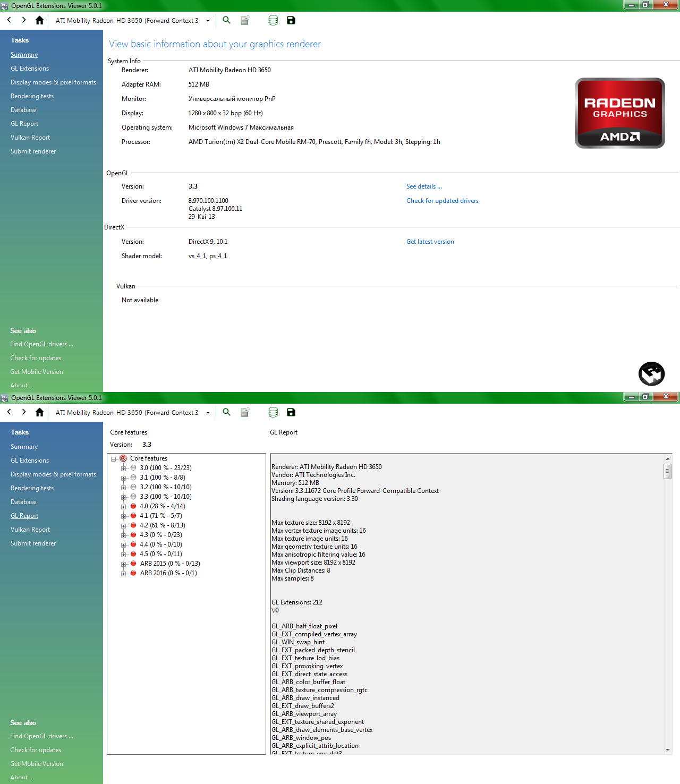This screenshot has width=680, height=784.
Task: Expand the 3.0 (100 % - 23/23) node
Action: pyautogui.click(x=123, y=468)
